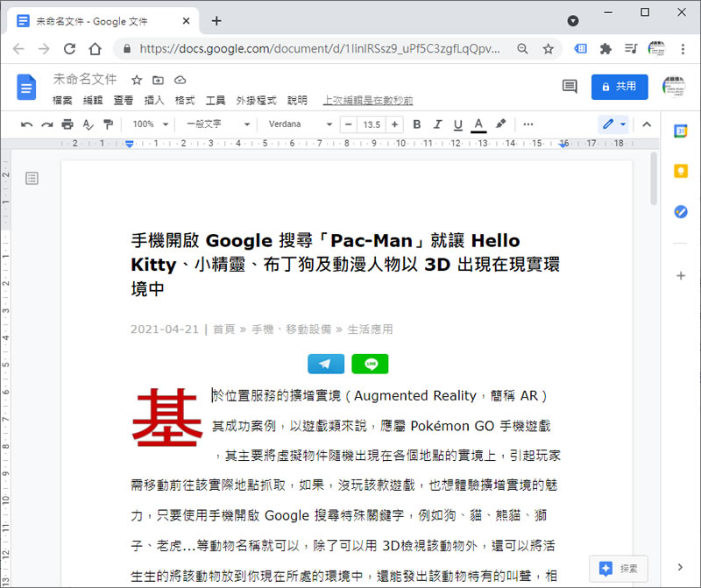
Task: Open Google Calendar in side panel
Action: [x=680, y=131]
